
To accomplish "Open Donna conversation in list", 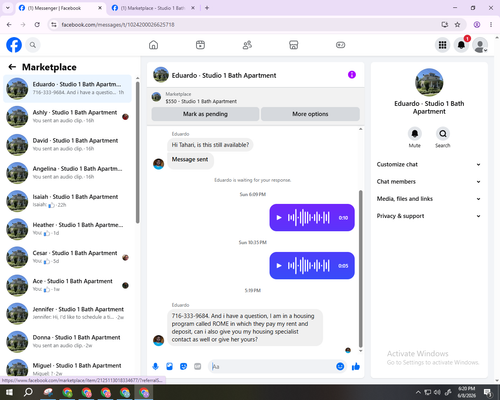I will click(67, 341).
